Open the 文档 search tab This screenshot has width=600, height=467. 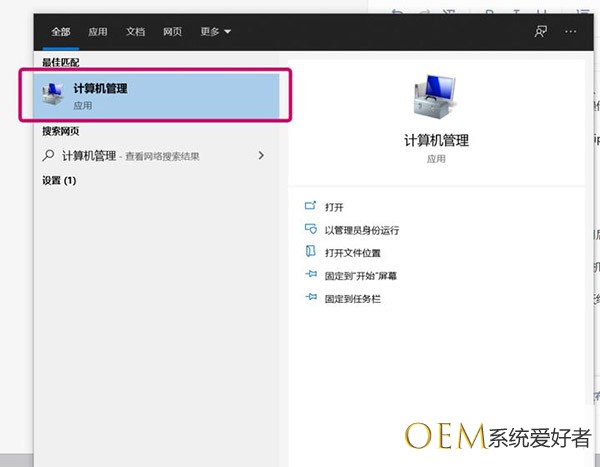(x=135, y=31)
